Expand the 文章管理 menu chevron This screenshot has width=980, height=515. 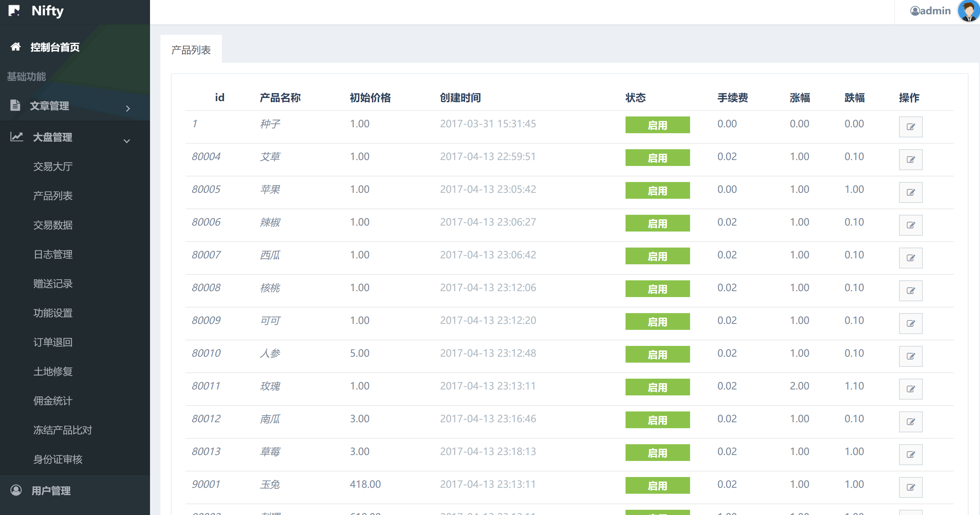coord(128,108)
